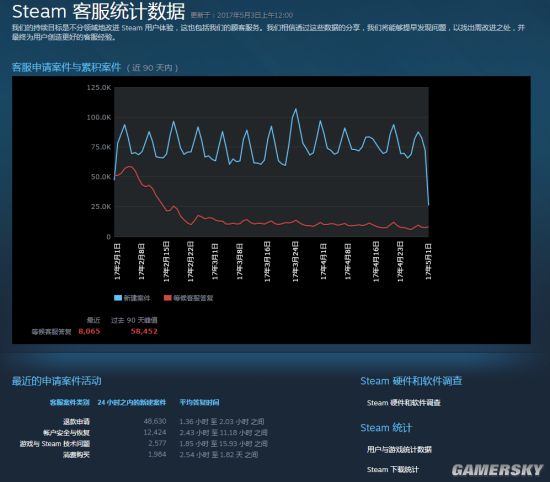This screenshot has width=550, height=482.
Task: Click the 等候客服答复 legend label
Action: click(x=193, y=298)
